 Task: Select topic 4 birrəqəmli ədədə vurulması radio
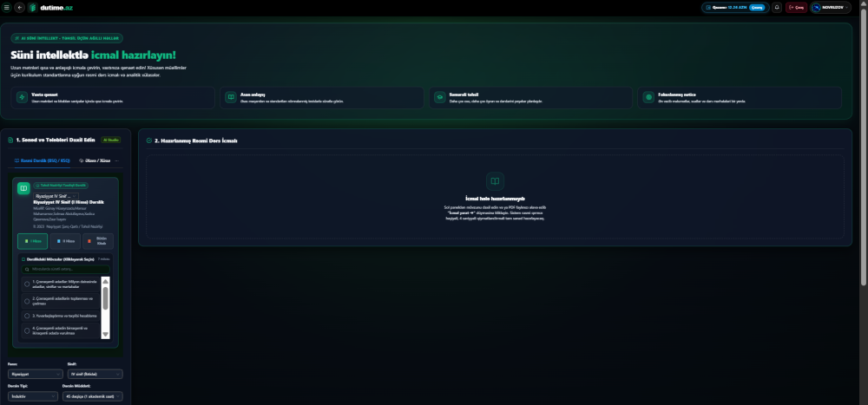(x=27, y=331)
